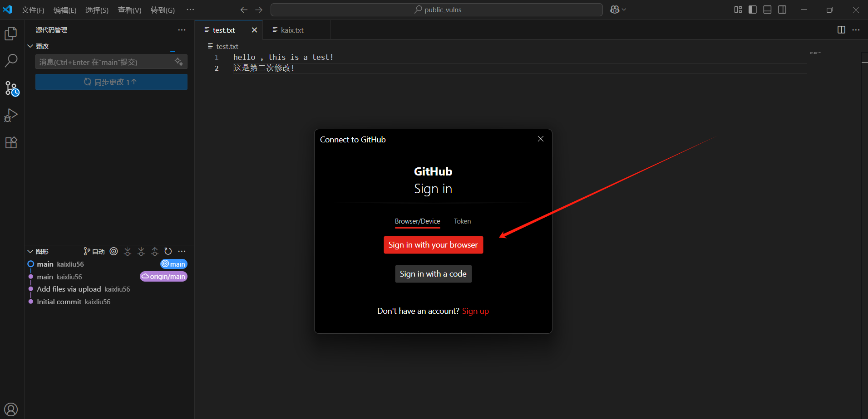Click line 2 text 这是第二次修改！
The width and height of the screenshot is (868, 419).
pyautogui.click(x=264, y=68)
